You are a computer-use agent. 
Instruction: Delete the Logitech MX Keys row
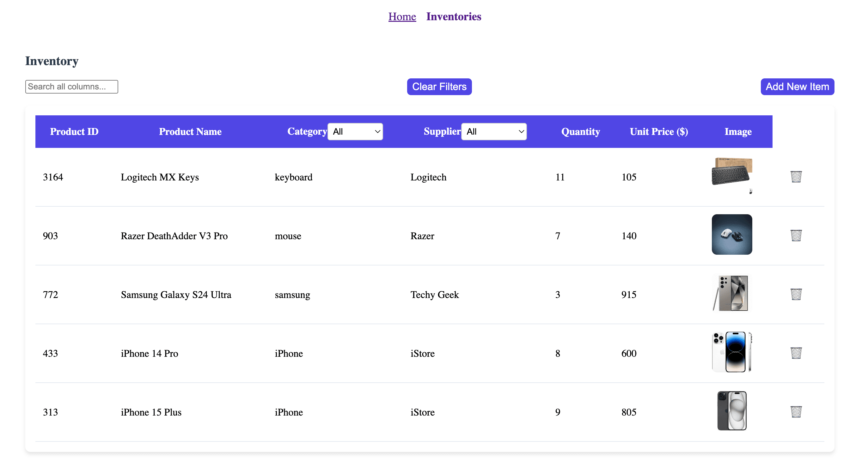coord(796,177)
